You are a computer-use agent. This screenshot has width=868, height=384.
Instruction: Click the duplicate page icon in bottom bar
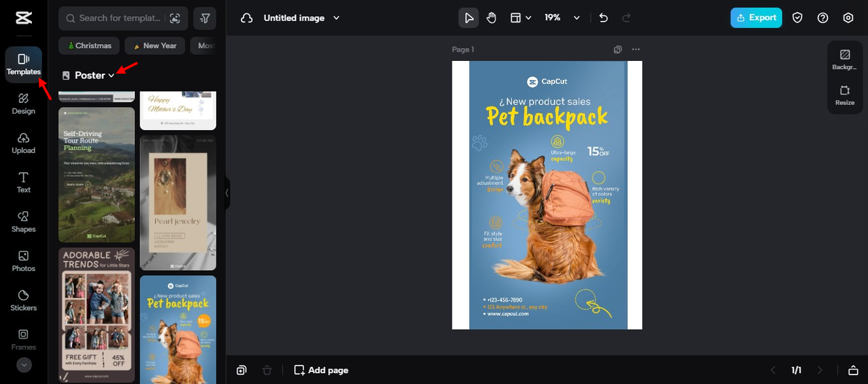(x=241, y=370)
